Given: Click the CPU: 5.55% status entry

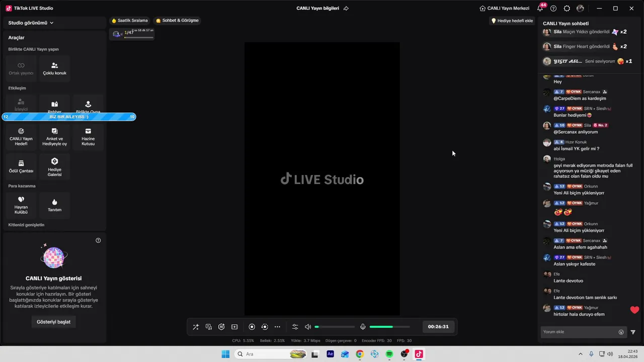Looking at the screenshot, I should [x=243, y=340].
